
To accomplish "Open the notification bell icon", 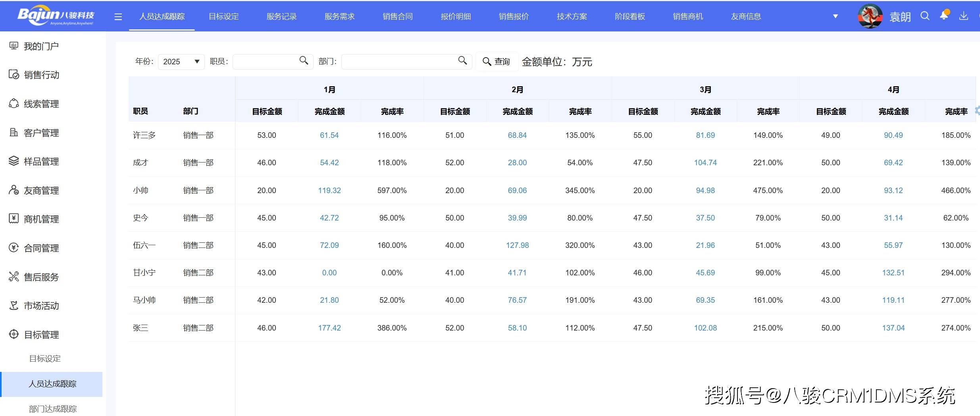I will click(944, 16).
